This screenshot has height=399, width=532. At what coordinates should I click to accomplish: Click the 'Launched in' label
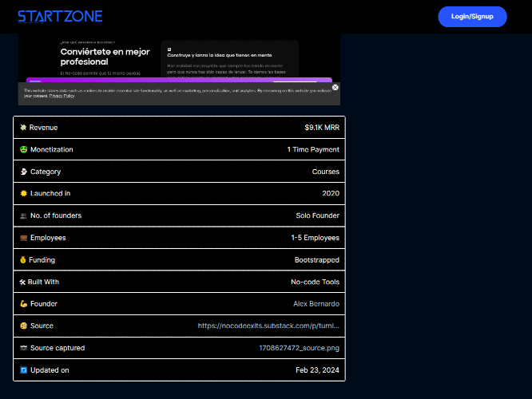[x=50, y=193]
